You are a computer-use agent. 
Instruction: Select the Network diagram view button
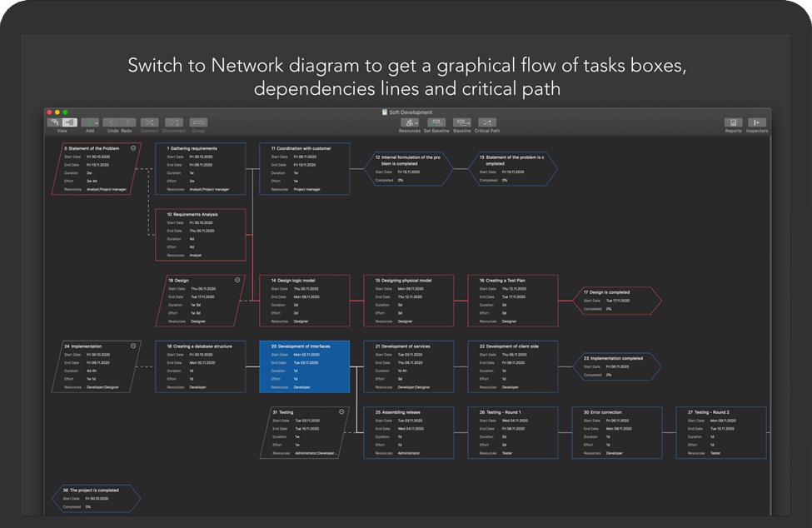coord(70,122)
